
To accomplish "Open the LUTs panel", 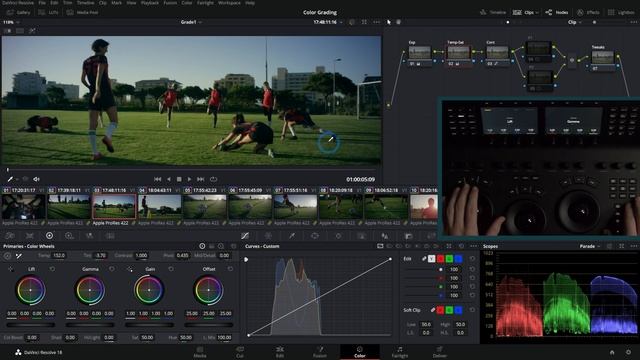I will point(48,13).
